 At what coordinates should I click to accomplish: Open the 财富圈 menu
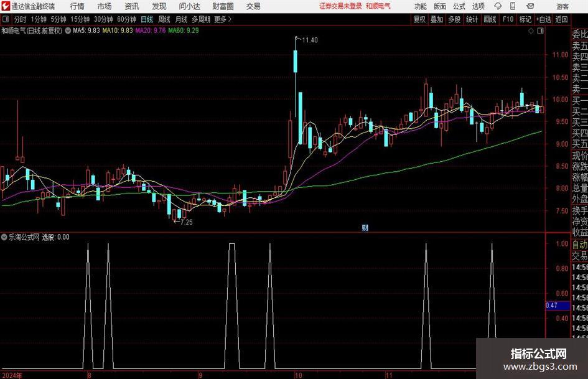223,6
